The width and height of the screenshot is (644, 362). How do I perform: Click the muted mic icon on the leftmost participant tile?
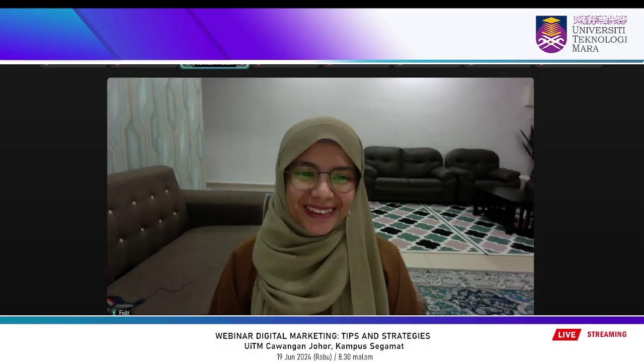(x=46, y=65)
